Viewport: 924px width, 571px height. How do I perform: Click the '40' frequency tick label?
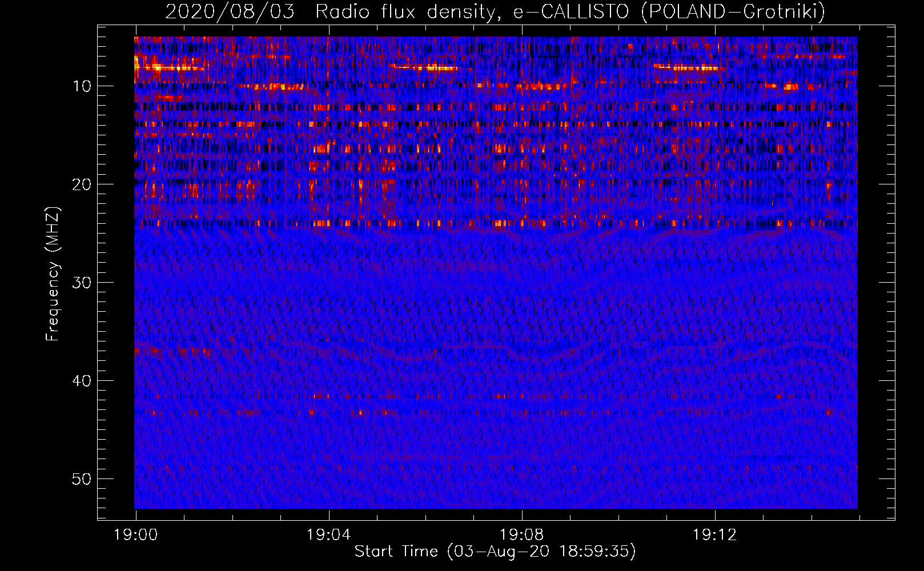pyautogui.click(x=82, y=381)
